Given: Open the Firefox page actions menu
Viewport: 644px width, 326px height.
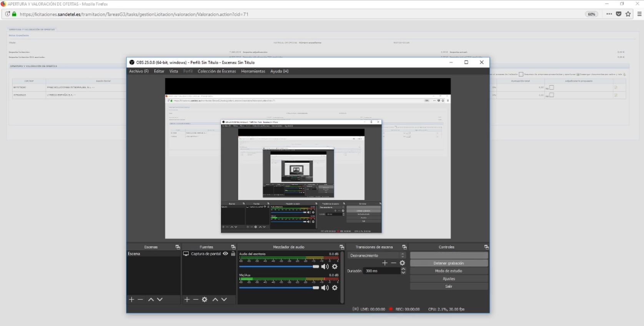Looking at the screenshot, I should click(609, 14).
